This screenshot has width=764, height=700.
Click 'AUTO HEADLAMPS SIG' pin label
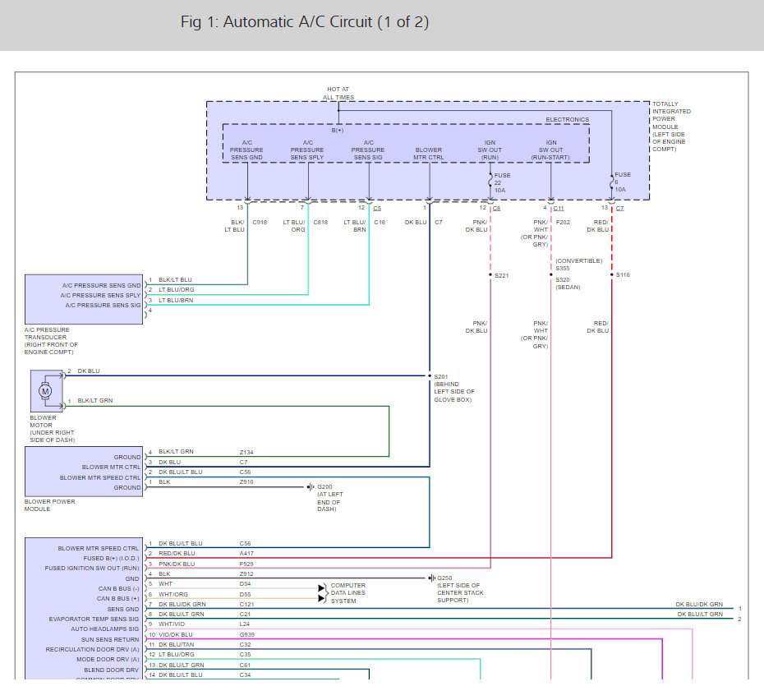tap(105, 629)
